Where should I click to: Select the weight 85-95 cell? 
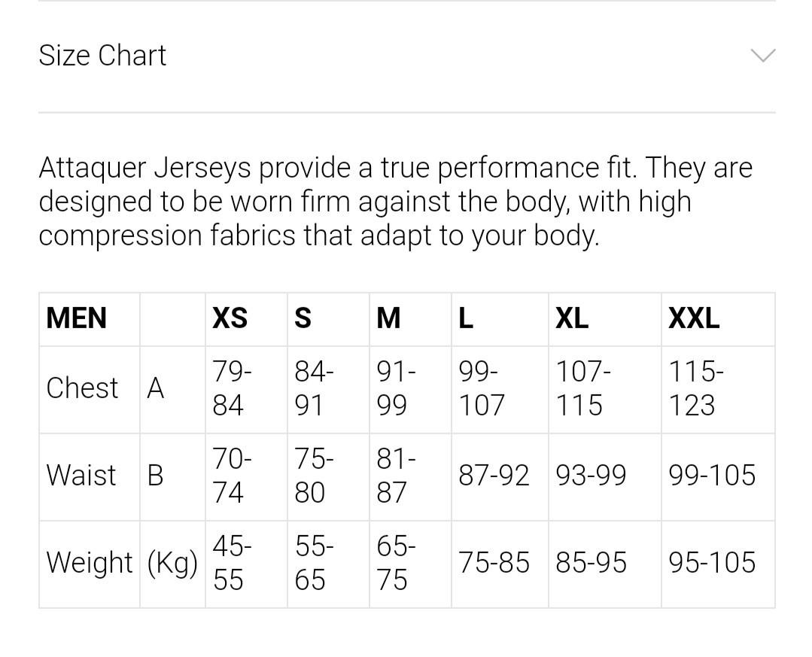coord(591,563)
